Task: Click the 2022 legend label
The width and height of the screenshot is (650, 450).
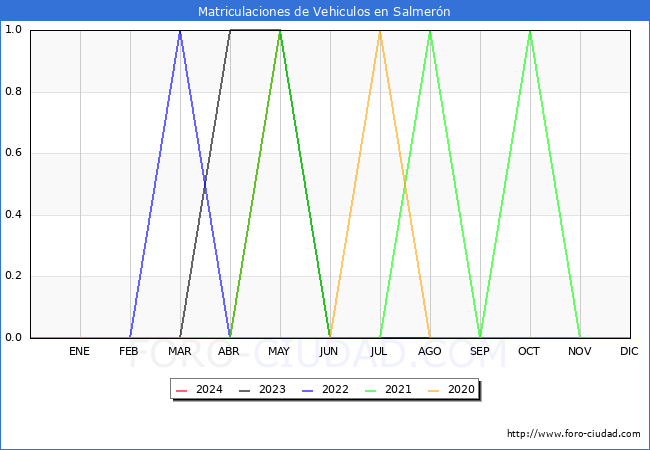Action: coord(335,390)
